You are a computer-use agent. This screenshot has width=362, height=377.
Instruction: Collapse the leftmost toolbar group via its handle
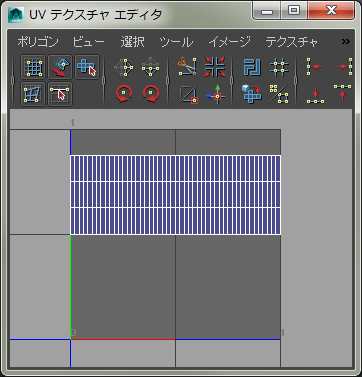(x=13, y=80)
